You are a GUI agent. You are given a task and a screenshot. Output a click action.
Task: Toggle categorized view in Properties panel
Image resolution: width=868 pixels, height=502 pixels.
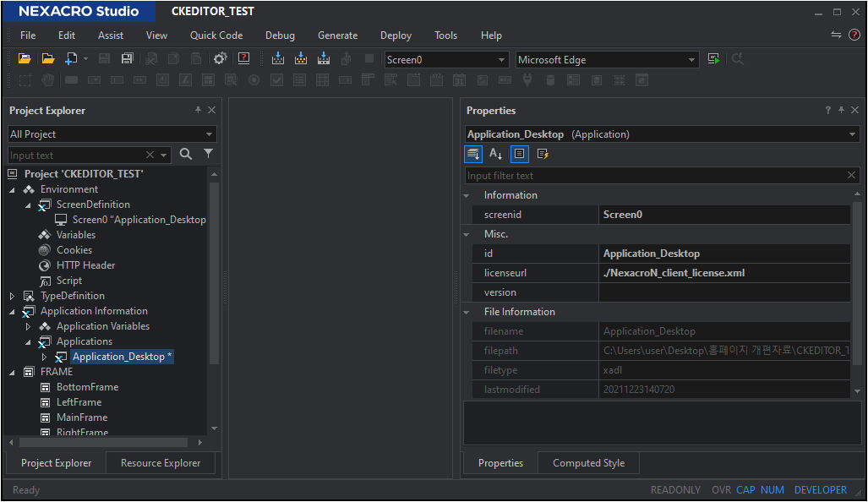point(473,154)
